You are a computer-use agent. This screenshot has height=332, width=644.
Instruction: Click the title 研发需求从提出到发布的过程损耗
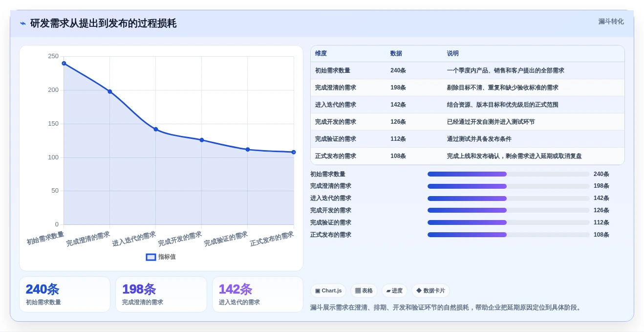pos(103,23)
